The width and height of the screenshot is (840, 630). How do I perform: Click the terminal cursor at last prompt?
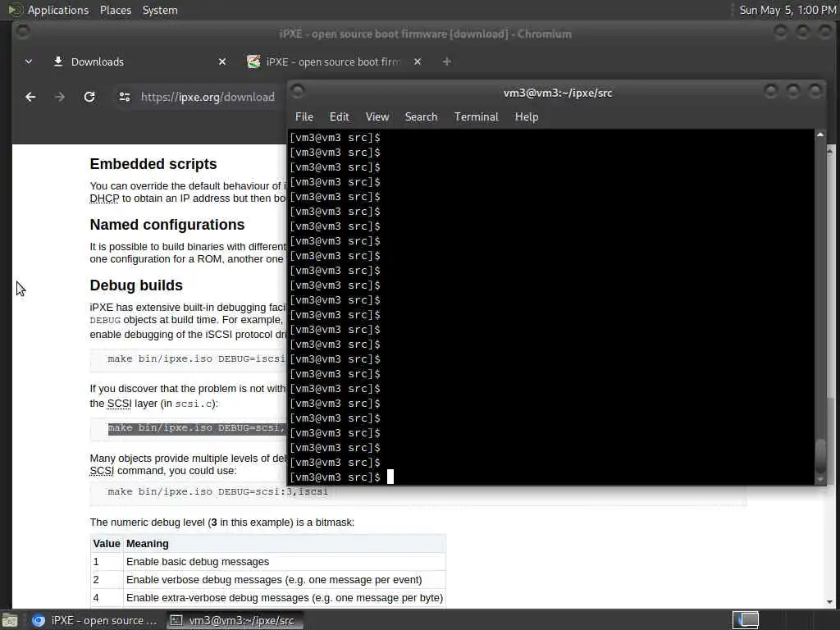(x=390, y=477)
